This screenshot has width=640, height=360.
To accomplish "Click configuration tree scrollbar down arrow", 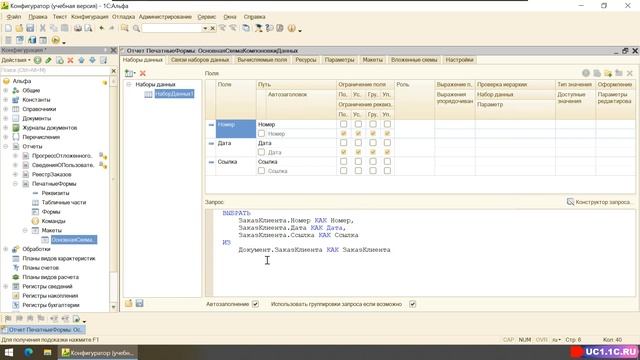I will tap(113, 307).
